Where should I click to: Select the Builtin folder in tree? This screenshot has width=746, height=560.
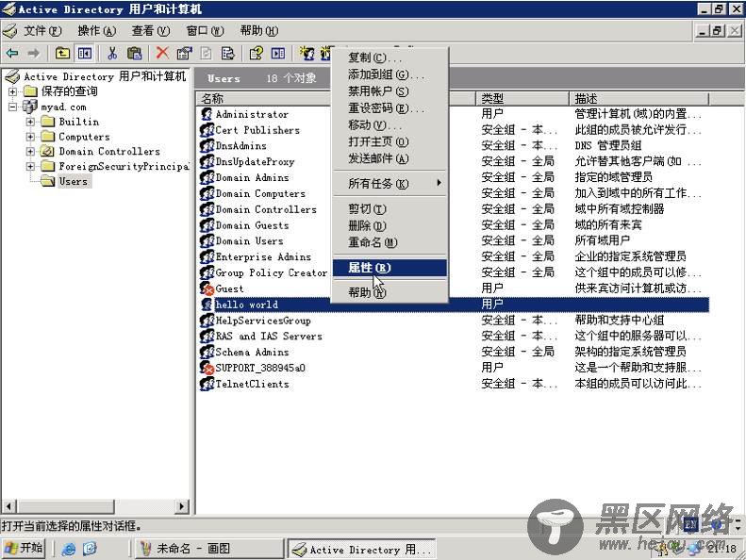[79, 122]
